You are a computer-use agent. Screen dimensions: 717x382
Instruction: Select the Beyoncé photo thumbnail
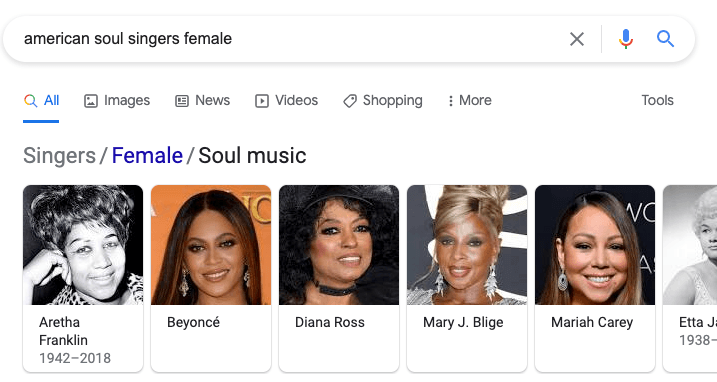pyautogui.click(x=211, y=245)
